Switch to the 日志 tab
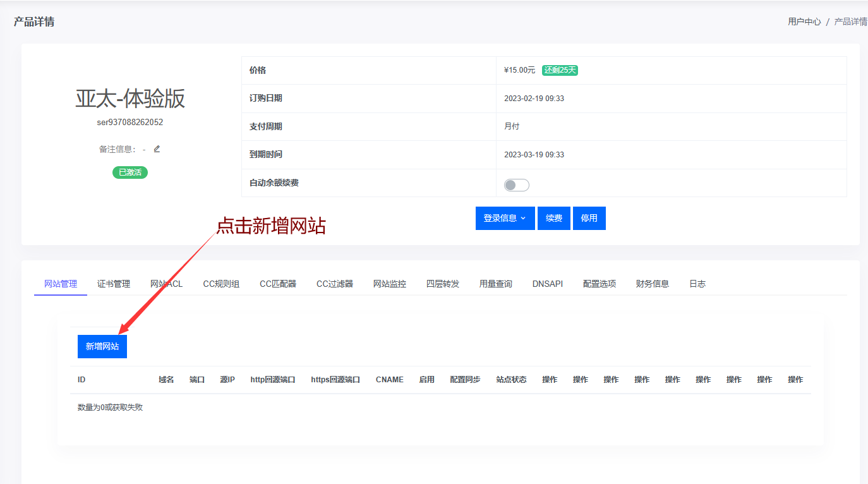Viewport: 868px width, 484px height. [697, 284]
